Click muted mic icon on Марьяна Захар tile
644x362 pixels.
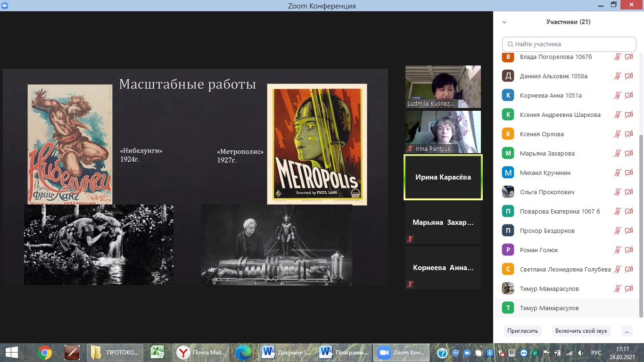pyautogui.click(x=410, y=239)
